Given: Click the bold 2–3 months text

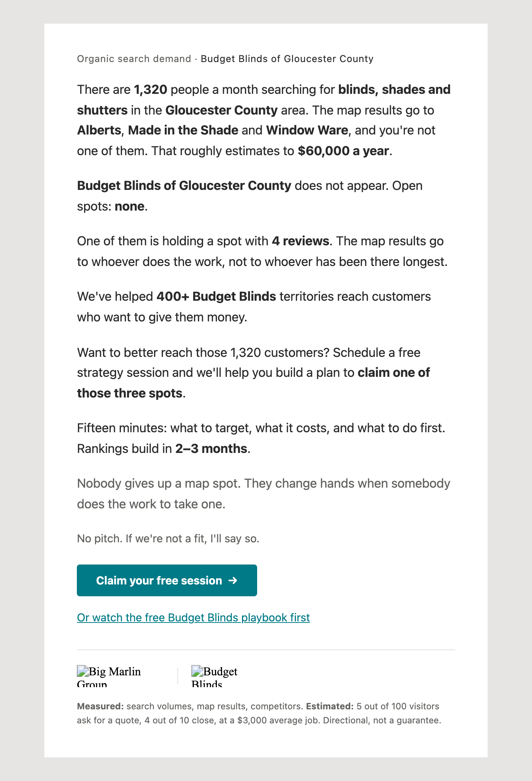Looking at the screenshot, I should (x=211, y=449).
